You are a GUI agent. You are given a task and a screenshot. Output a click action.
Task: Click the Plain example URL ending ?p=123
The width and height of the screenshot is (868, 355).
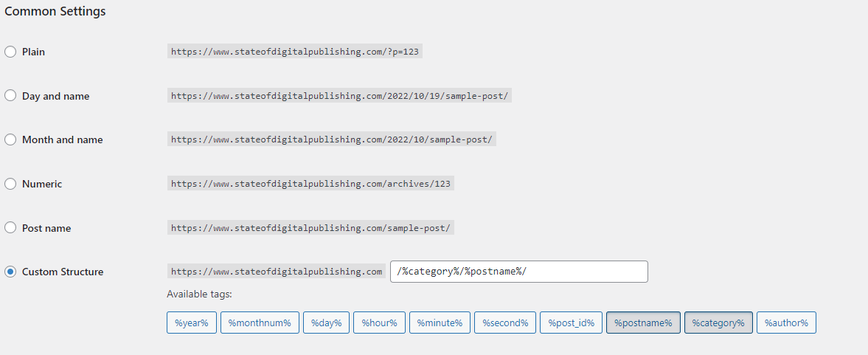pos(295,52)
